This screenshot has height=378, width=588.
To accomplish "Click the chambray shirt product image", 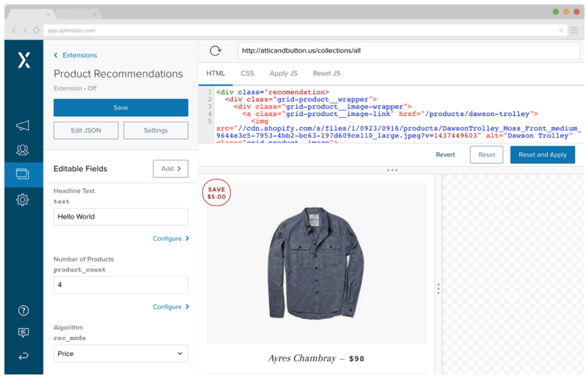I will click(x=316, y=263).
